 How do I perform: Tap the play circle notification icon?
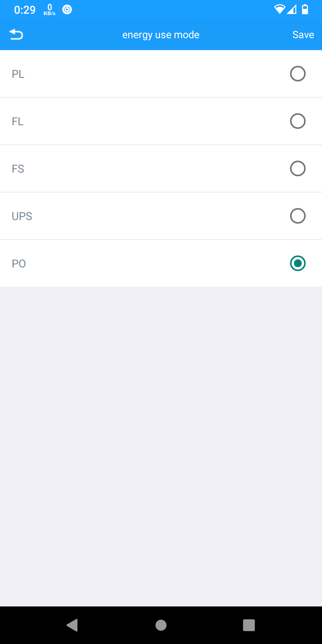point(67,10)
